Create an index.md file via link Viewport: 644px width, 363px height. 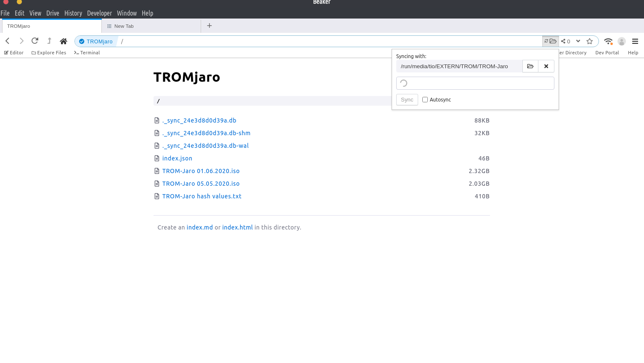pos(200,227)
